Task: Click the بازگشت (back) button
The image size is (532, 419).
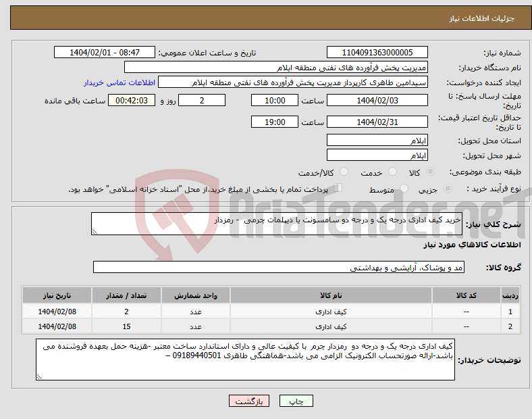Action: point(249,401)
